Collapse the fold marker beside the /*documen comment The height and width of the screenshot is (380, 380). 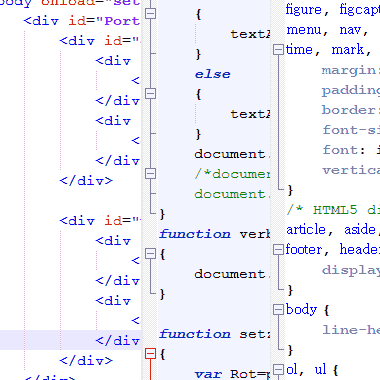[151, 173]
